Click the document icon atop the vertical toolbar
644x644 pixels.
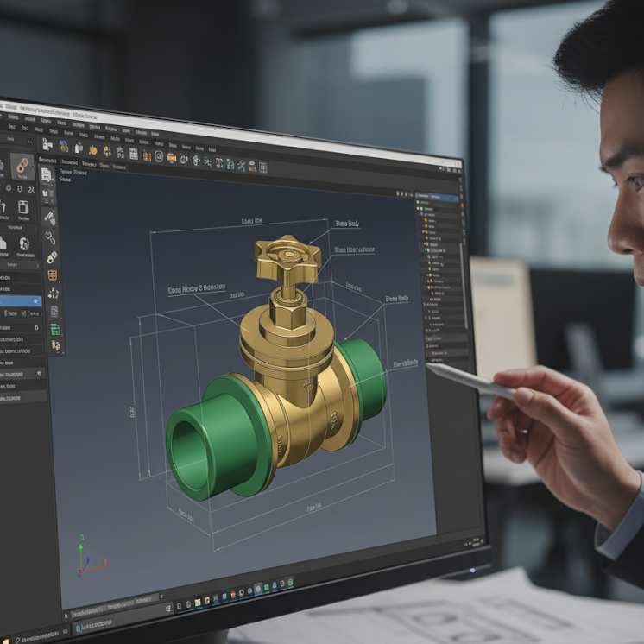[47, 175]
